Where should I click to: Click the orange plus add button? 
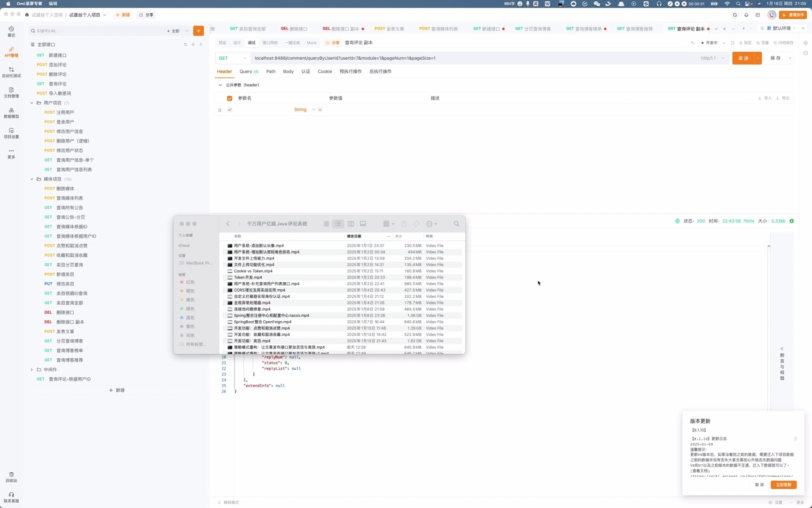coord(199,31)
